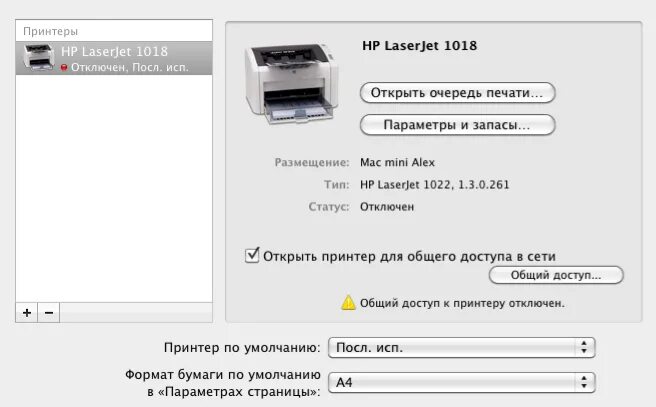Click the location value Mac mini Alex
The image size is (656, 407).
397,162
